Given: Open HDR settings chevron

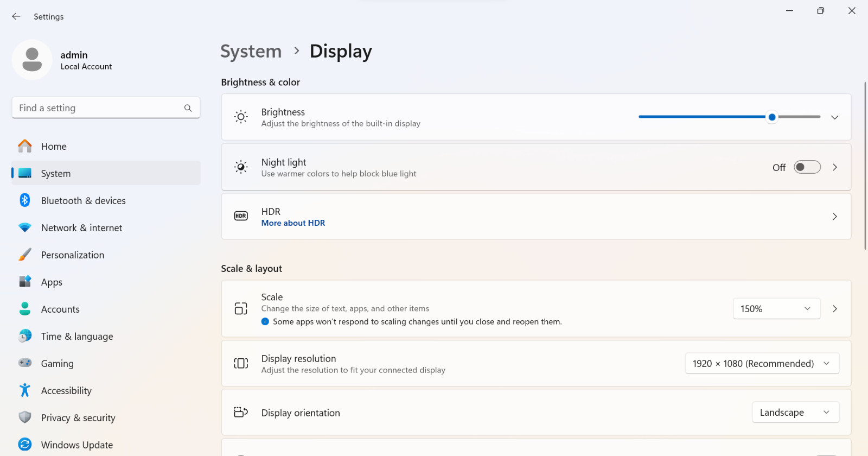Looking at the screenshot, I should [835, 217].
